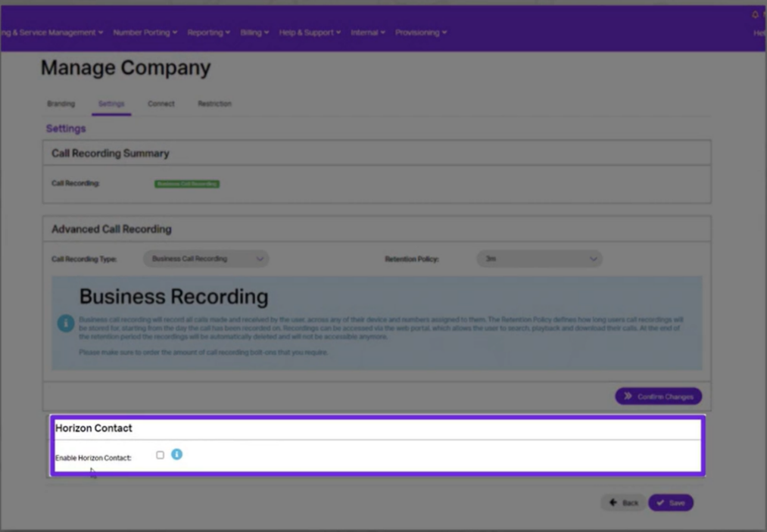Click the info icon beside Enable Horizon Contact
The width and height of the screenshot is (767, 532).
[x=176, y=454]
